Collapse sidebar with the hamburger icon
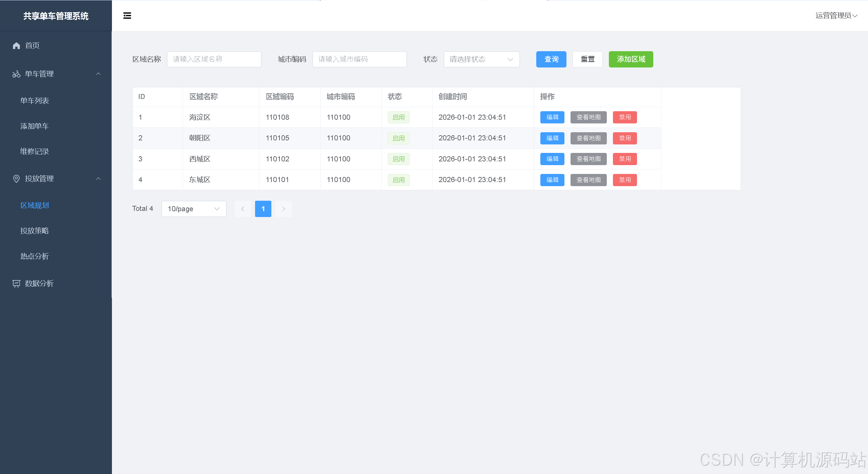The image size is (868, 474). [127, 16]
